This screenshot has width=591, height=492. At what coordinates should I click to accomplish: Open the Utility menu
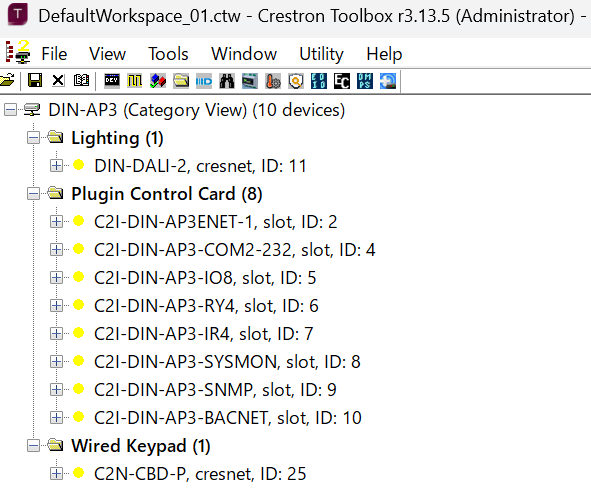pos(321,54)
